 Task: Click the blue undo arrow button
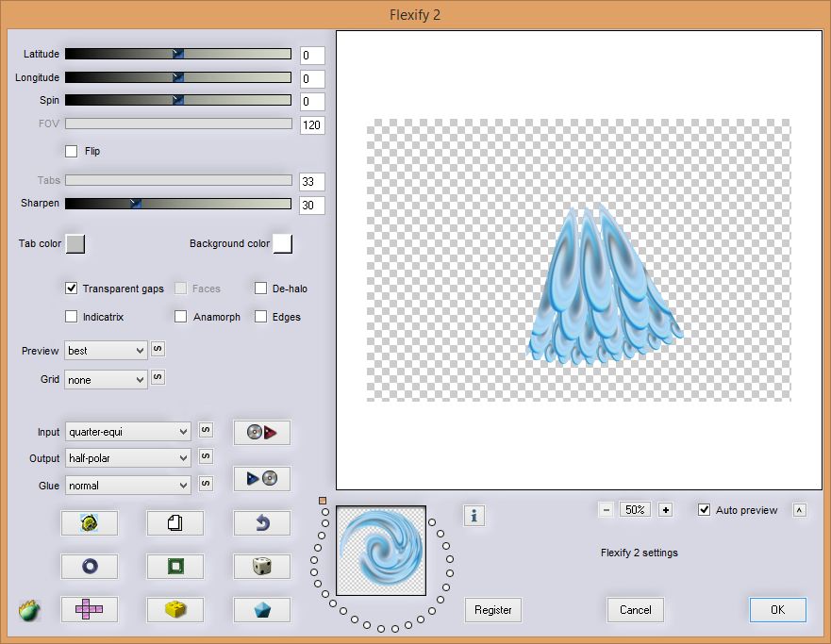click(262, 523)
